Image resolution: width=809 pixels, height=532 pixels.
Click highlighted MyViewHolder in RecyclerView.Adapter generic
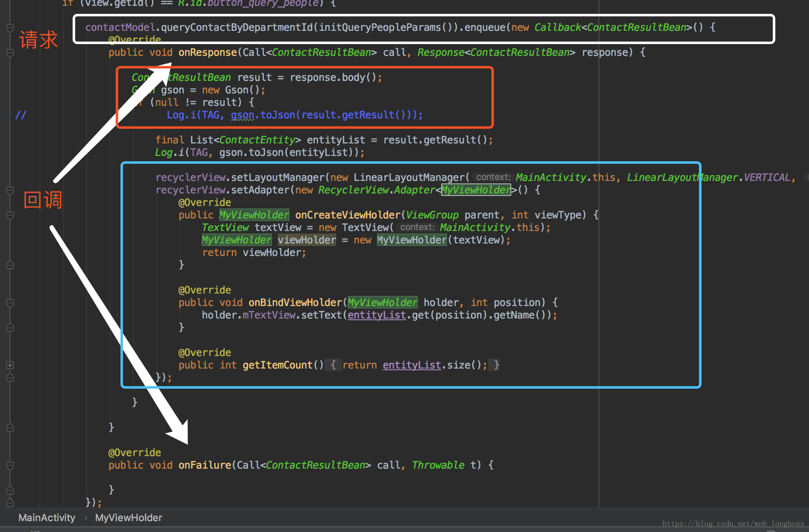pos(476,190)
